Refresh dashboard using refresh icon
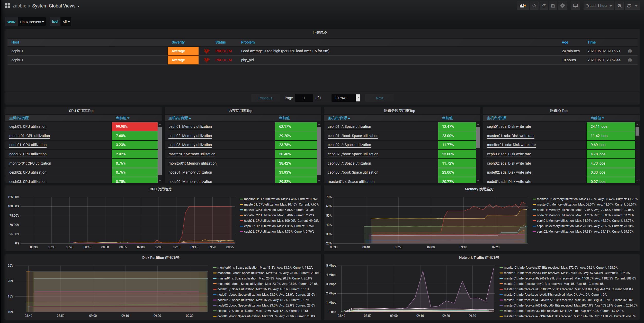Image resolution: width=644 pixels, height=323 pixels. 629,6
